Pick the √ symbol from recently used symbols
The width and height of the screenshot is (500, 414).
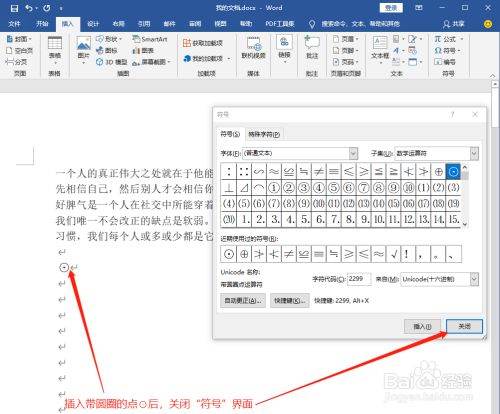pos(394,254)
